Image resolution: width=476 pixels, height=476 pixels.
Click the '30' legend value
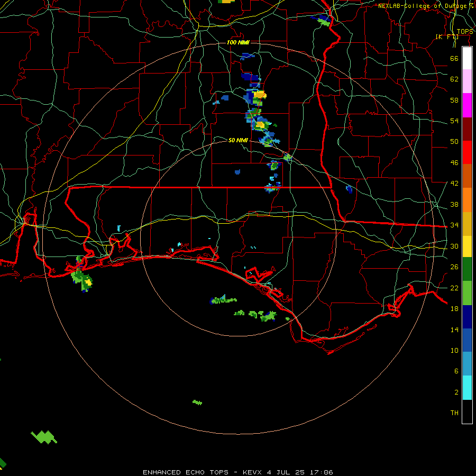click(x=454, y=246)
